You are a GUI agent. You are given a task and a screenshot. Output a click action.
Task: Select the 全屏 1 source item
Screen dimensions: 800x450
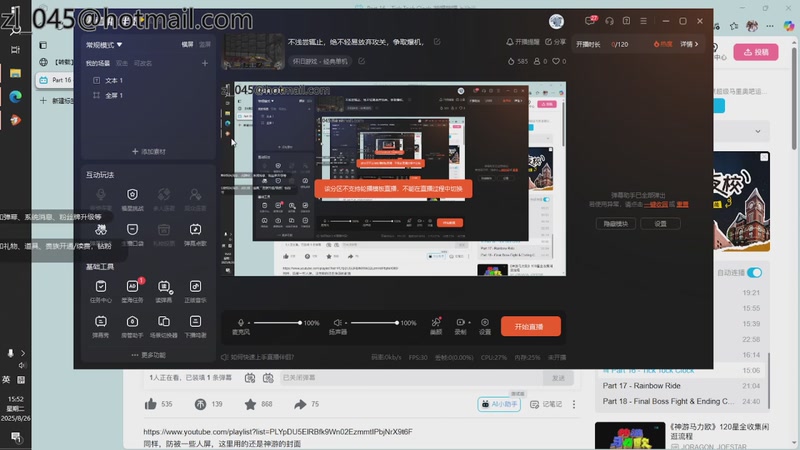coord(114,95)
